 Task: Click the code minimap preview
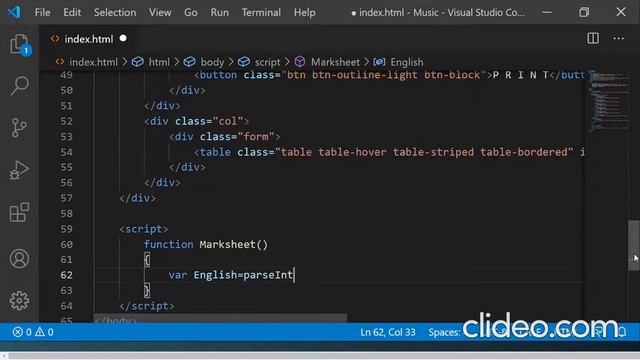609,102
